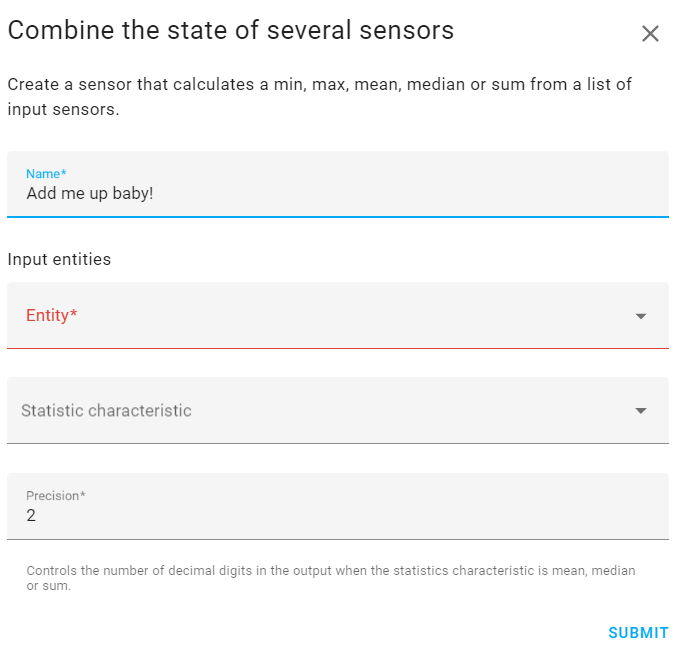
Task: Expand the Statistic characteristic arrow icon
Action: point(641,411)
